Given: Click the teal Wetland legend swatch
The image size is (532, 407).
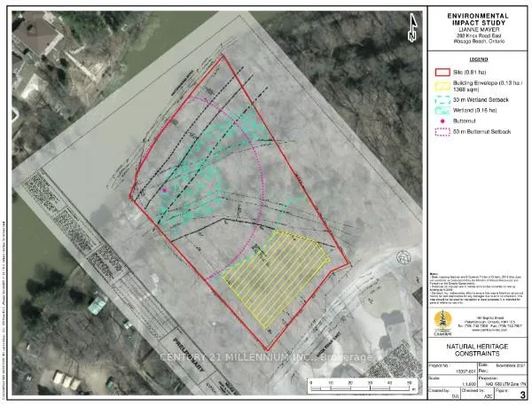Looking at the screenshot, I should tap(442, 111).
